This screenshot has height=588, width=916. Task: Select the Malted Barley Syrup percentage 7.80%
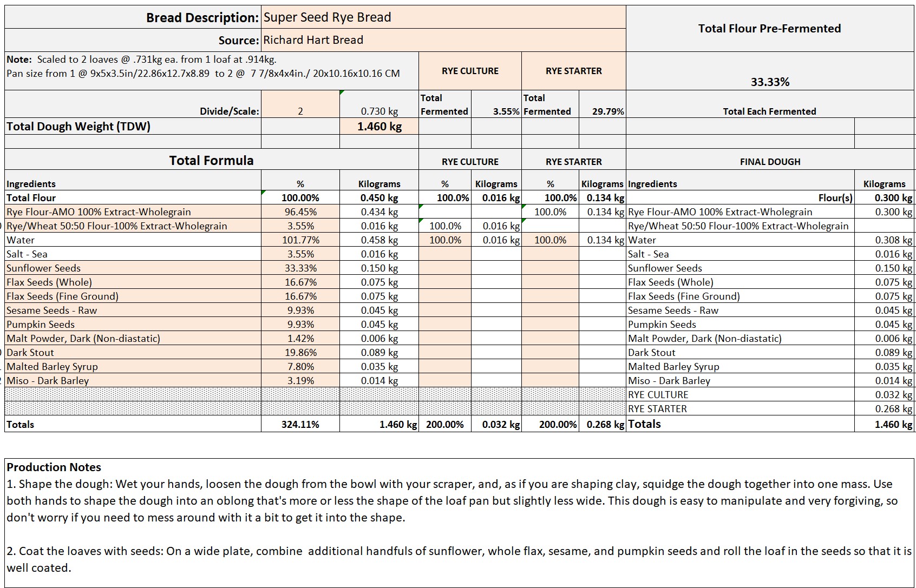click(x=300, y=366)
